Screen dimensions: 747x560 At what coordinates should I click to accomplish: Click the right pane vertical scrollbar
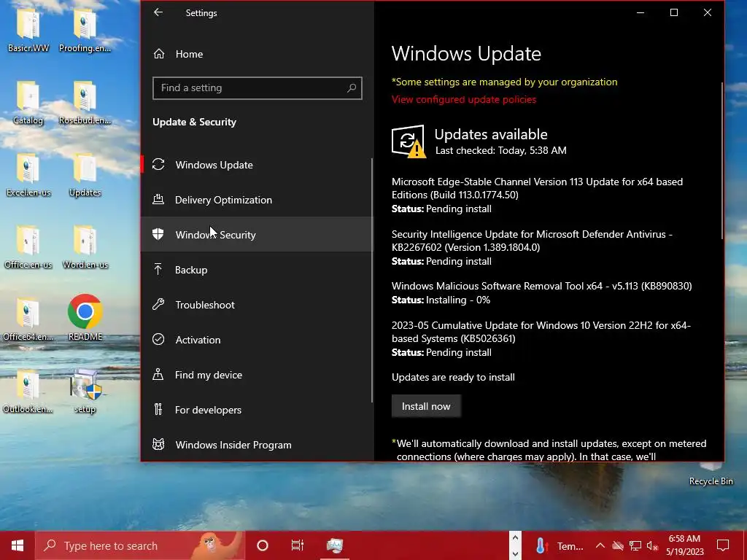click(x=721, y=160)
